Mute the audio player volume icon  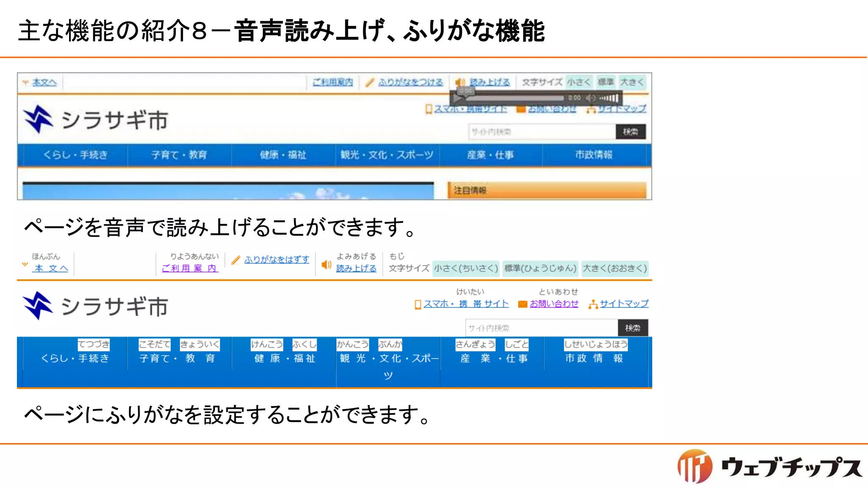(x=590, y=98)
